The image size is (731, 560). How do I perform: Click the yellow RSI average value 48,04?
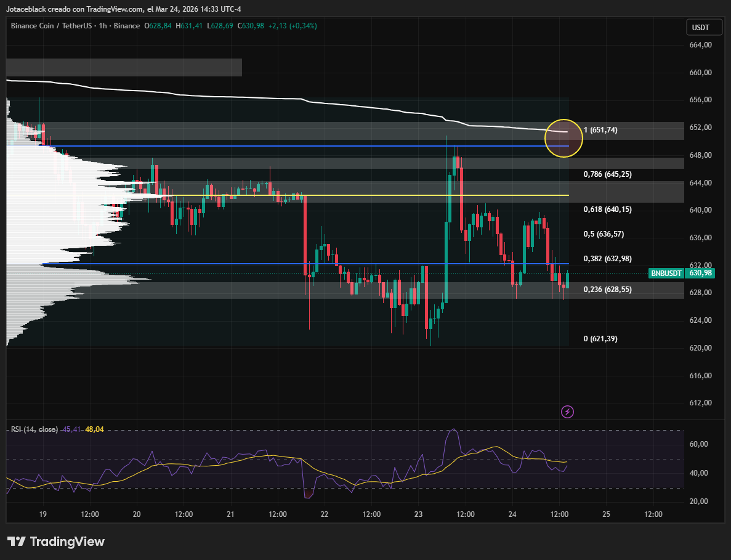point(94,429)
